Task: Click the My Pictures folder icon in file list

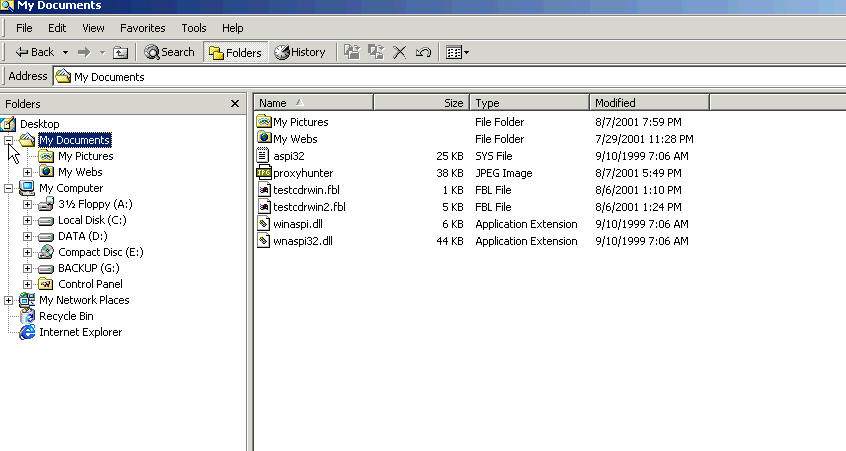Action: pos(263,121)
